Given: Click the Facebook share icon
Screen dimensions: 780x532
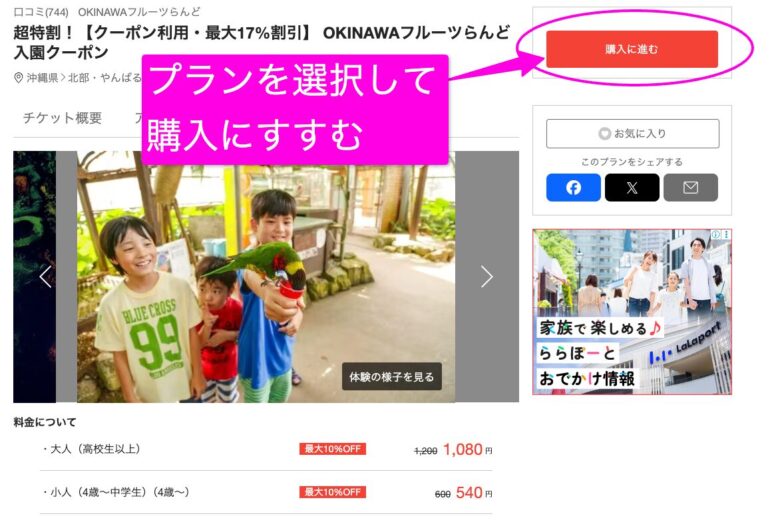Looking at the screenshot, I should [x=573, y=187].
